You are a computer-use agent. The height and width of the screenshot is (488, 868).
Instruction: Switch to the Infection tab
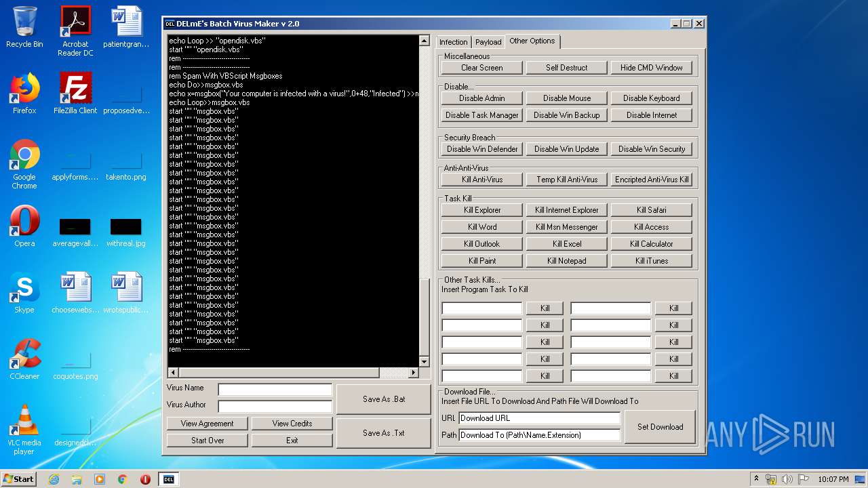pyautogui.click(x=453, y=42)
